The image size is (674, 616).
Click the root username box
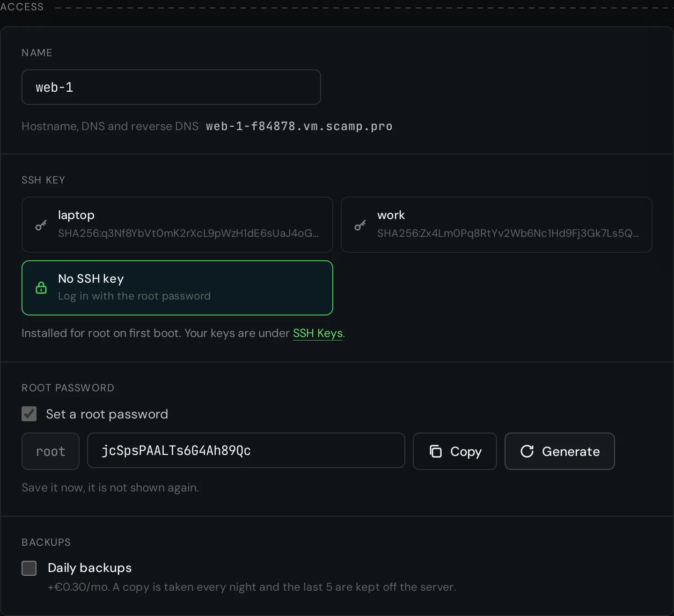point(51,451)
